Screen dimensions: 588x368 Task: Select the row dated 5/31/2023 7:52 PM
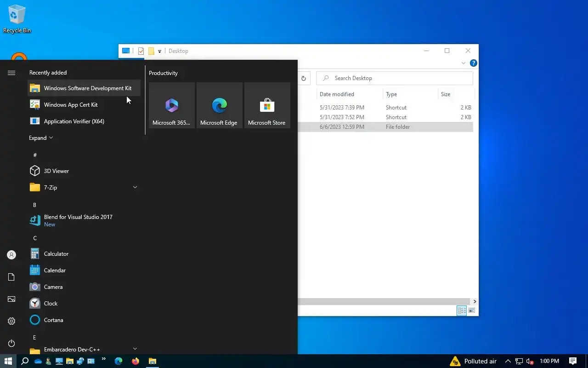coord(385,117)
